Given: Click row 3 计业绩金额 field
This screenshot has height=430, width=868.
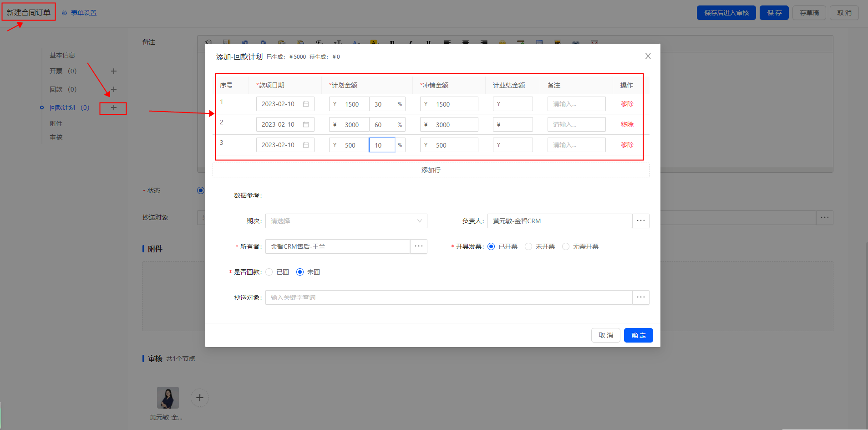Looking at the screenshot, I should click(x=513, y=145).
